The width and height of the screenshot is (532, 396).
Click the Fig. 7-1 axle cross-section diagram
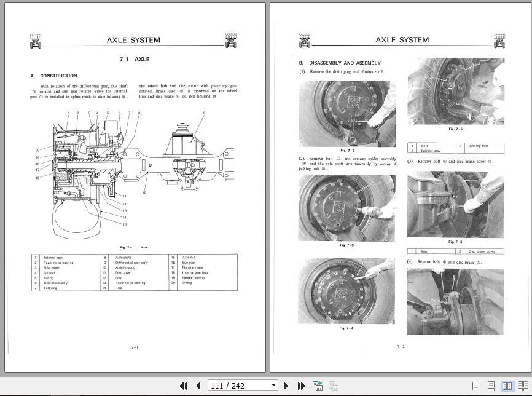(134, 175)
